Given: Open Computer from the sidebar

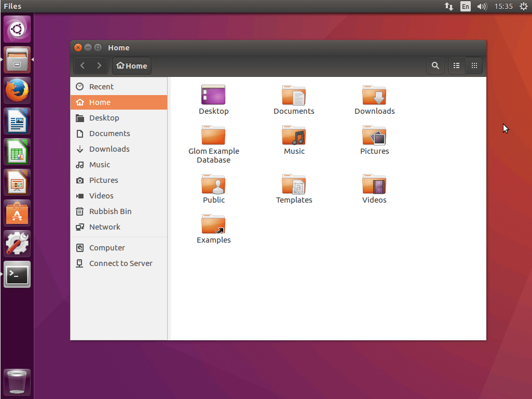Looking at the screenshot, I should click(x=119, y=248).
